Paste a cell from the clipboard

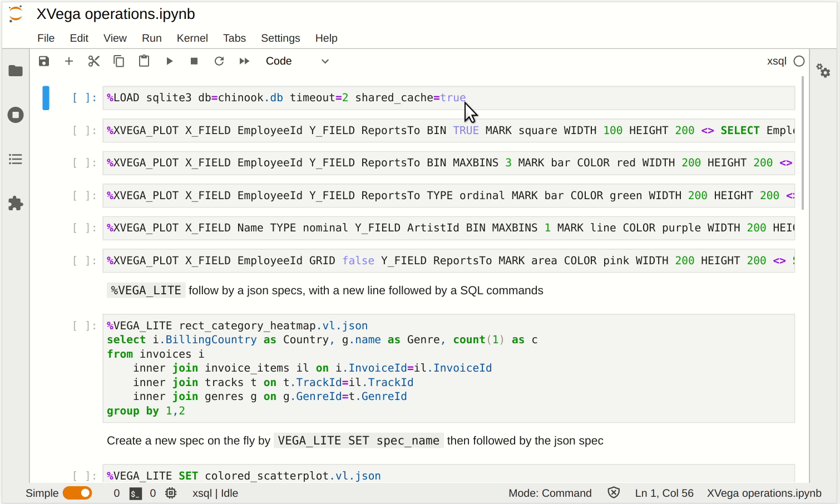tap(144, 61)
